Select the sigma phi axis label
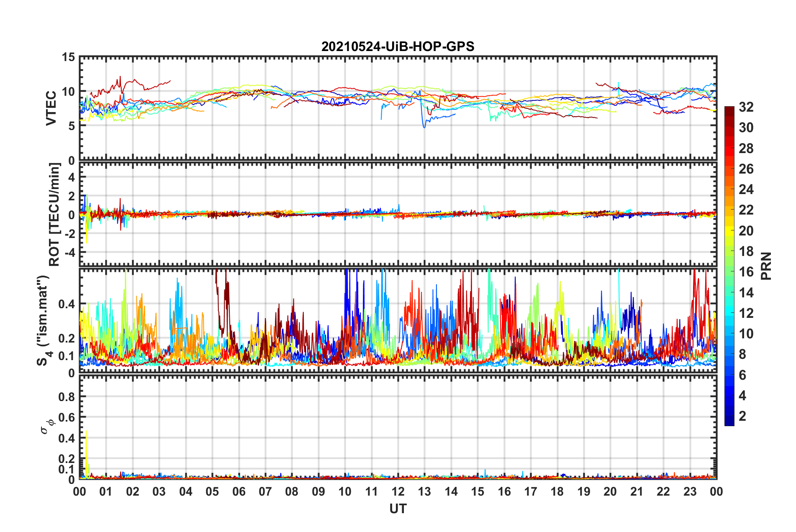This screenshot has width=796, height=532. click(47, 426)
